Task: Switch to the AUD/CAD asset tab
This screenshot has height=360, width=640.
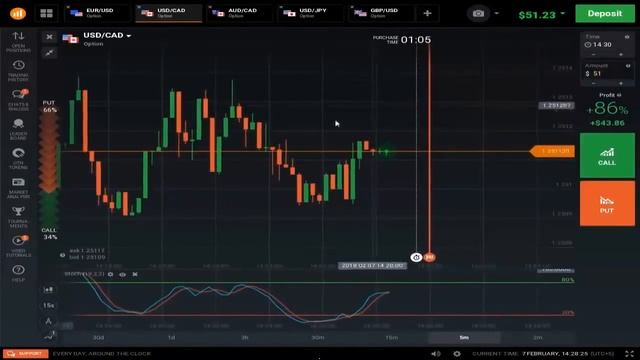Action: [240, 13]
